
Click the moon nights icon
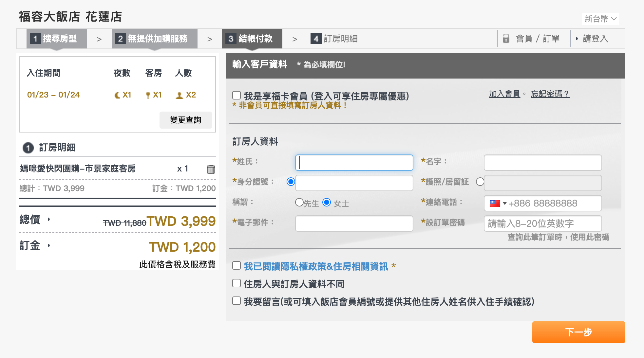pyautogui.click(x=117, y=95)
